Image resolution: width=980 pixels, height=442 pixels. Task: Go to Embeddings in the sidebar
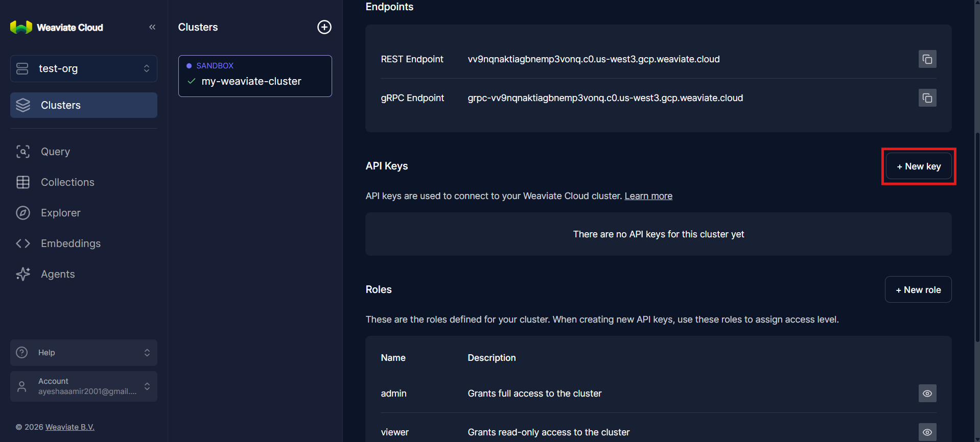coord(71,243)
